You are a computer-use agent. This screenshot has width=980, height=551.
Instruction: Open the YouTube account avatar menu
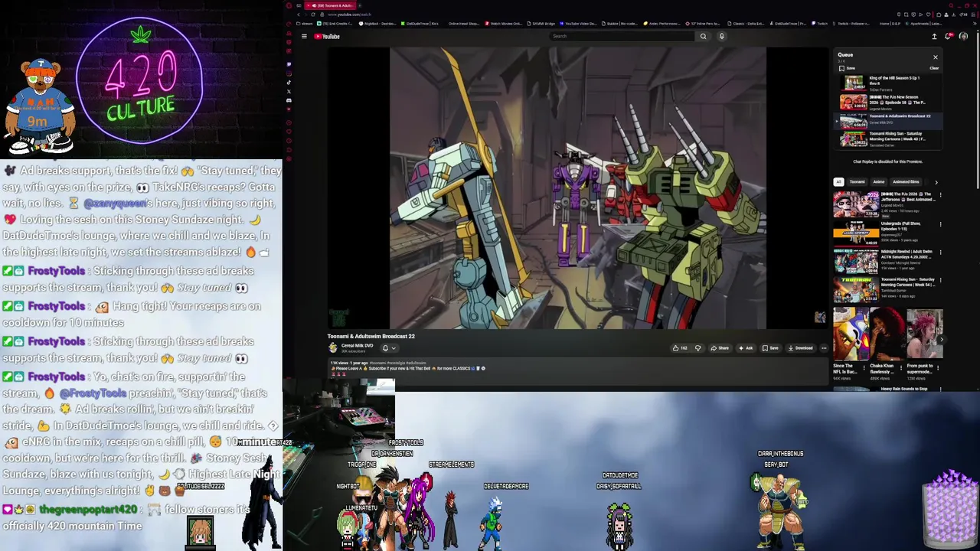point(963,36)
